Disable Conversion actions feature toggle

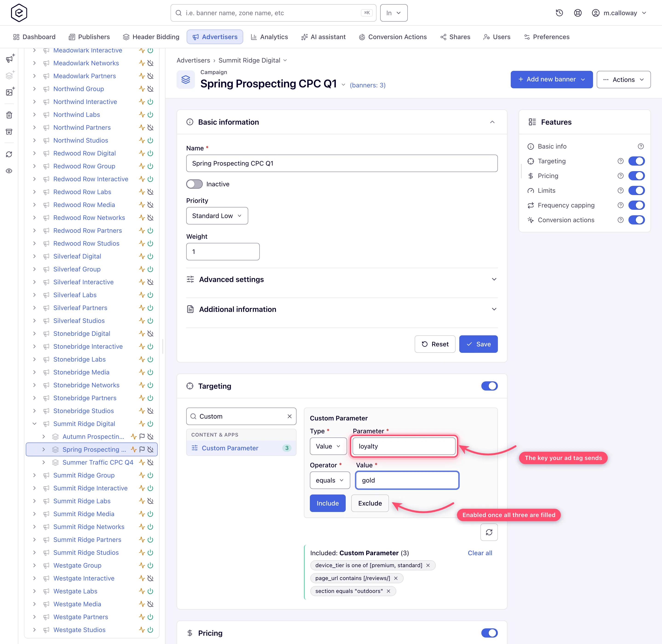pyautogui.click(x=636, y=220)
